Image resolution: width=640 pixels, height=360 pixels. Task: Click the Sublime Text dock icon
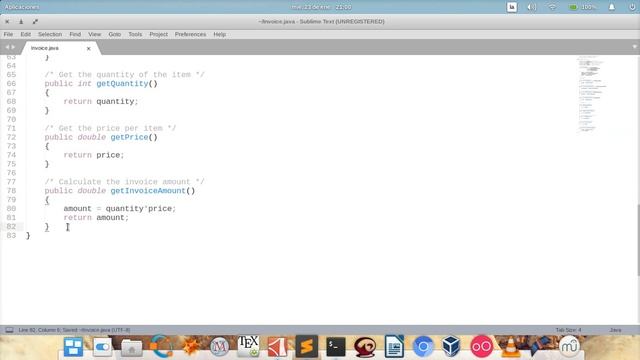point(307,347)
